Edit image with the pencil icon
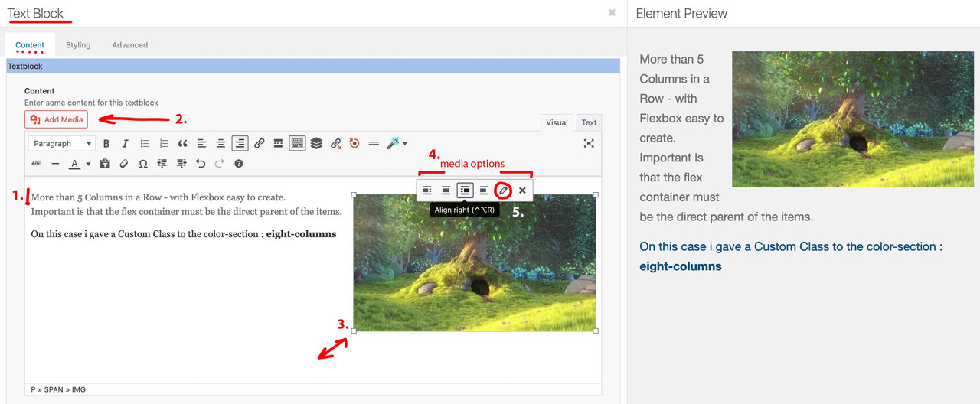 tap(503, 190)
